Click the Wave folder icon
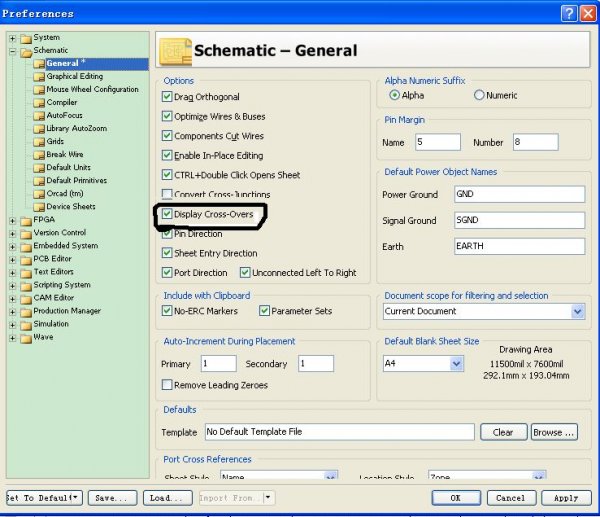This screenshot has width=600, height=517. 26,338
